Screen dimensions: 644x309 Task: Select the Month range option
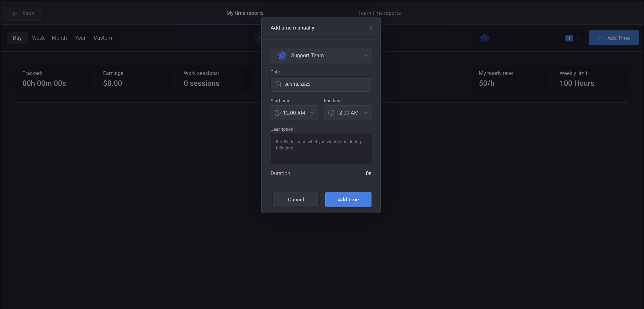pos(59,38)
